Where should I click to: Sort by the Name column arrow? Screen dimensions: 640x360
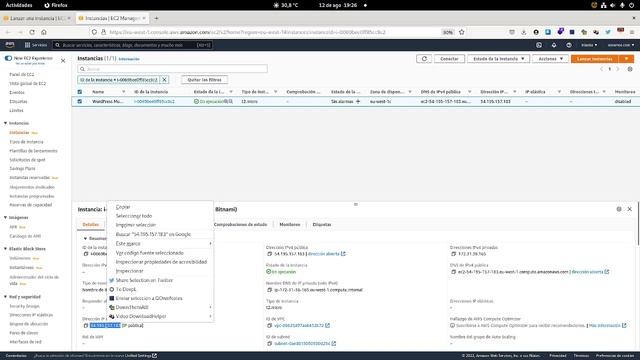(x=124, y=92)
